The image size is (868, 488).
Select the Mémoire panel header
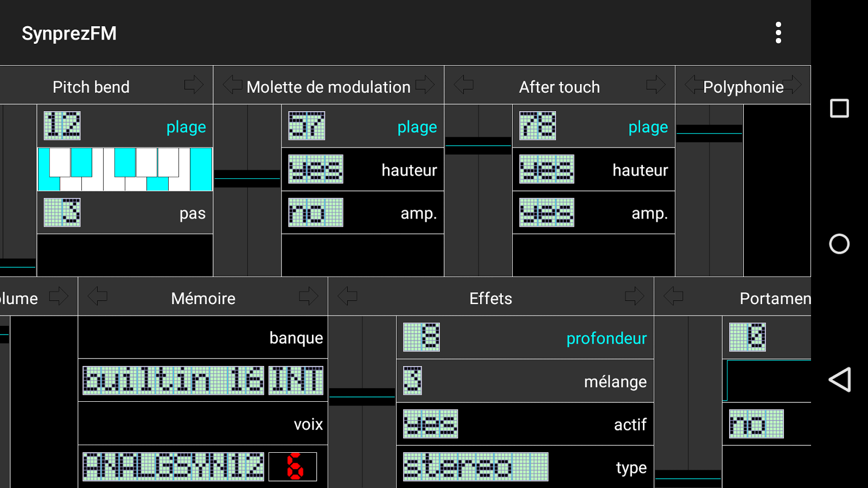[202, 298]
